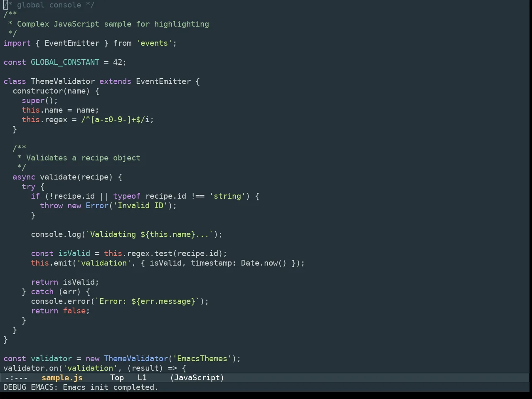This screenshot has width=532, height=399.
Task: Click the extends keyword
Action: click(115, 81)
